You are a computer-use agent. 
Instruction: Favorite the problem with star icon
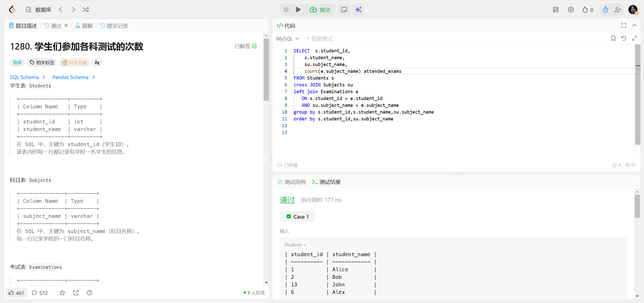pos(62,293)
